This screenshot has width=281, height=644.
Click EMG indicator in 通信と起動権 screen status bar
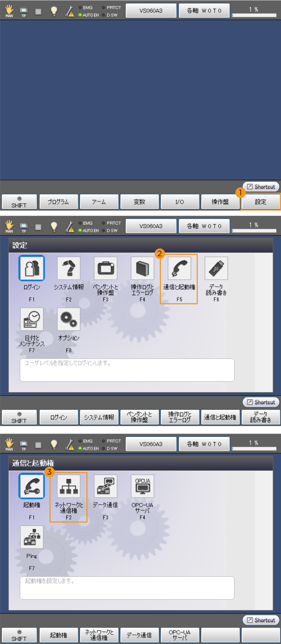(x=85, y=441)
